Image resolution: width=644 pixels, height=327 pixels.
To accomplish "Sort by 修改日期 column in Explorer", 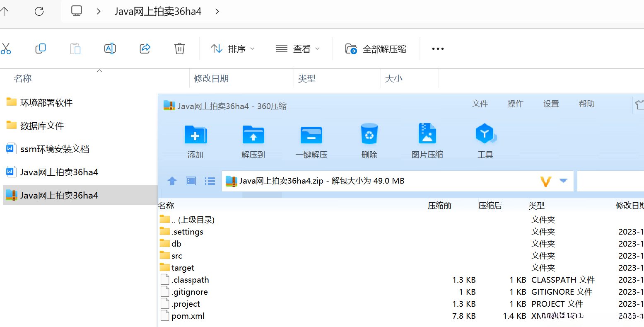I will coord(211,79).
